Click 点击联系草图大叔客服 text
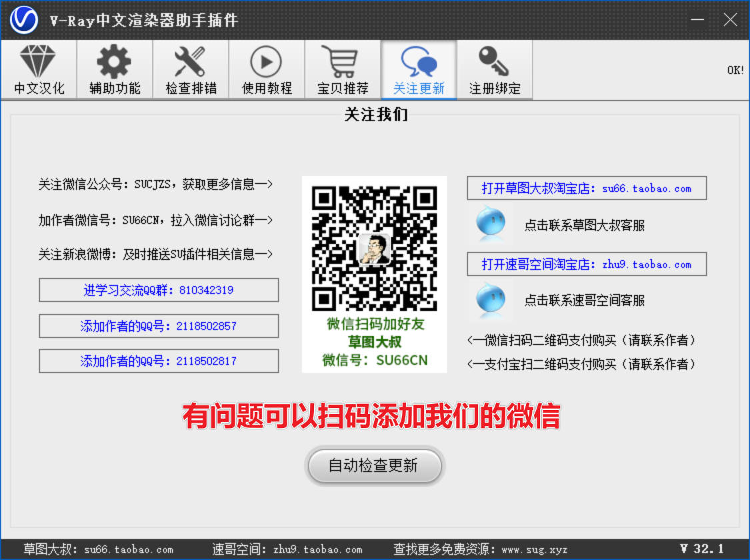Viewport: 750px width, 560px height. click(585, 225)
